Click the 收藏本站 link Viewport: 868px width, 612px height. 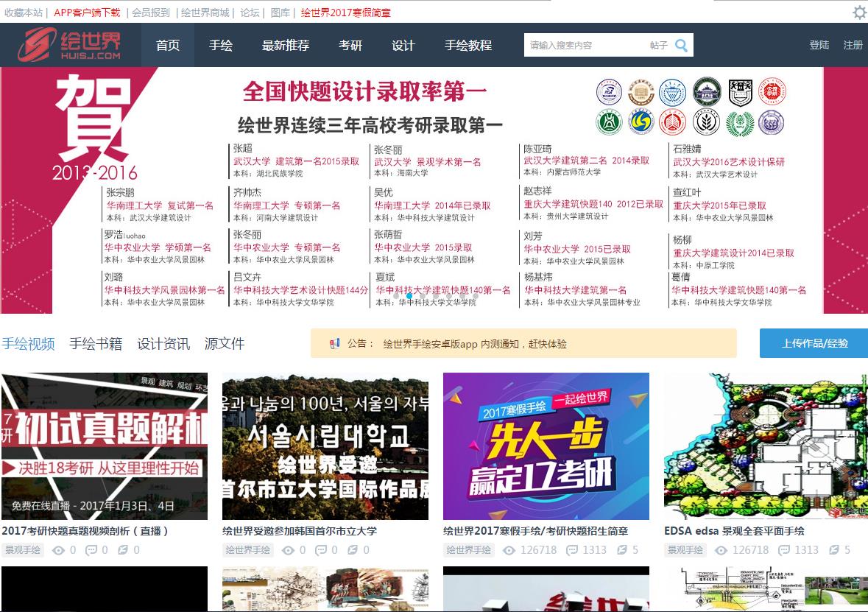pos(24,13)
